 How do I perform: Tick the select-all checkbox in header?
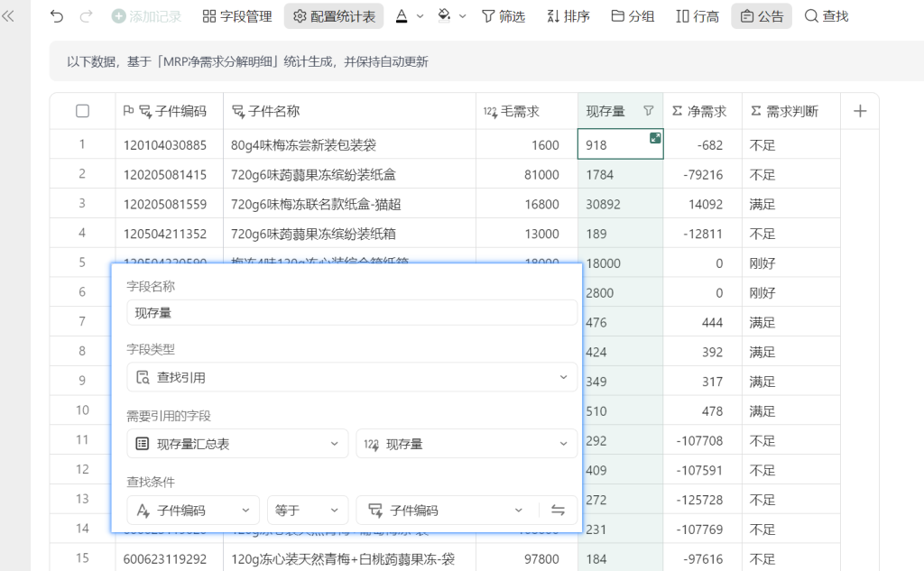pyautogui.click(x=82, y=111)
